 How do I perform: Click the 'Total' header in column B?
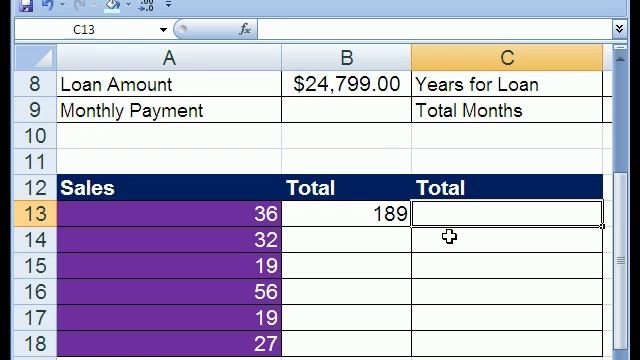click(347, 188)
